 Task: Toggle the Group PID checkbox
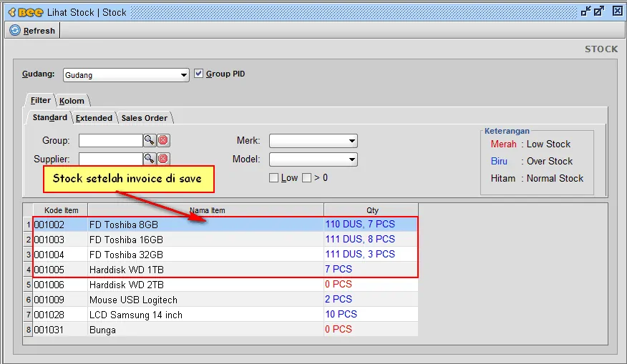[x=198, y=74]
